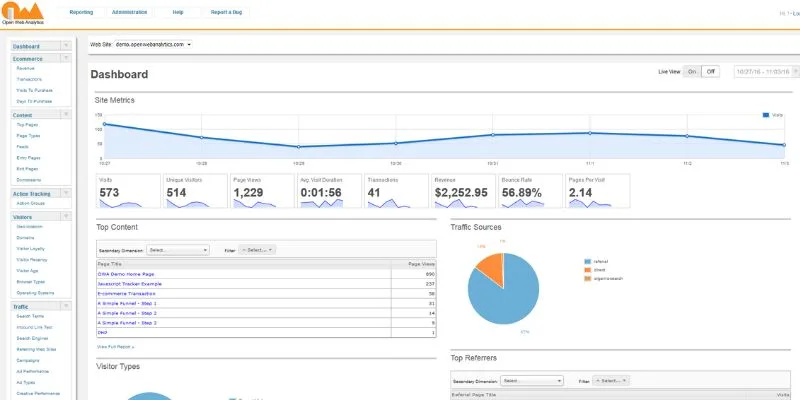800x400 pixels.
Task: Click the referral blue legend swatch
Action: tap(588, 262)
